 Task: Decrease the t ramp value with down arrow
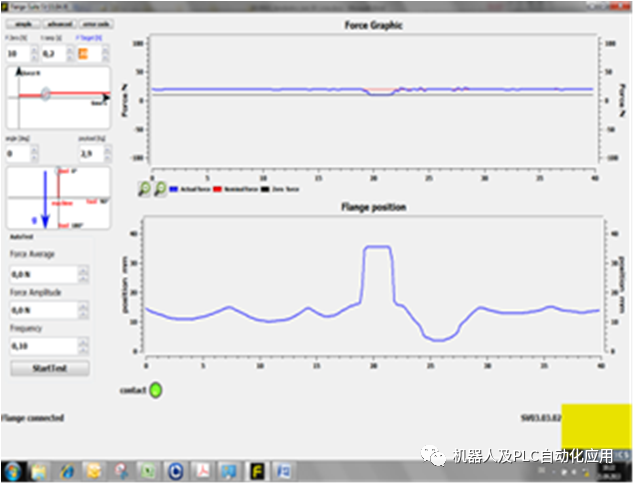tap(70, 57)
